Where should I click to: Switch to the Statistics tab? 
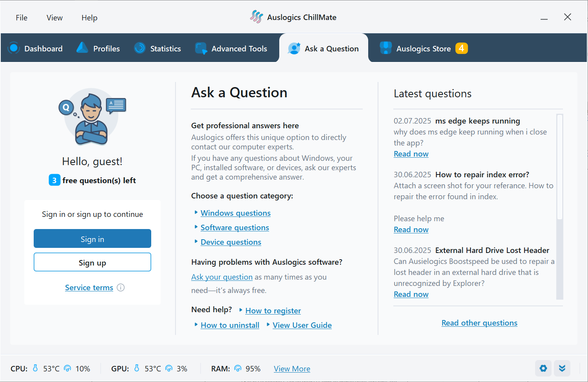click(157, 48)
